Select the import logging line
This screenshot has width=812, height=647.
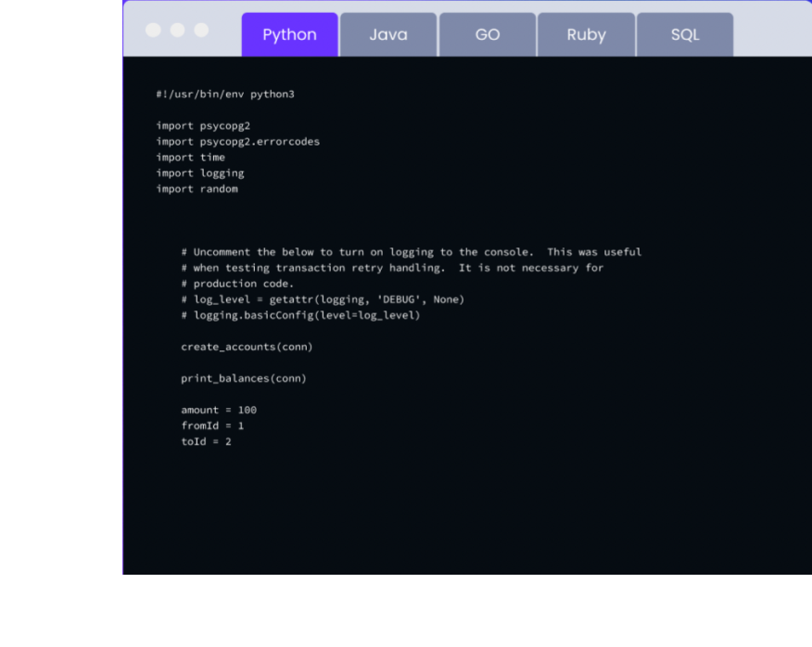click(x=199, y=173)
